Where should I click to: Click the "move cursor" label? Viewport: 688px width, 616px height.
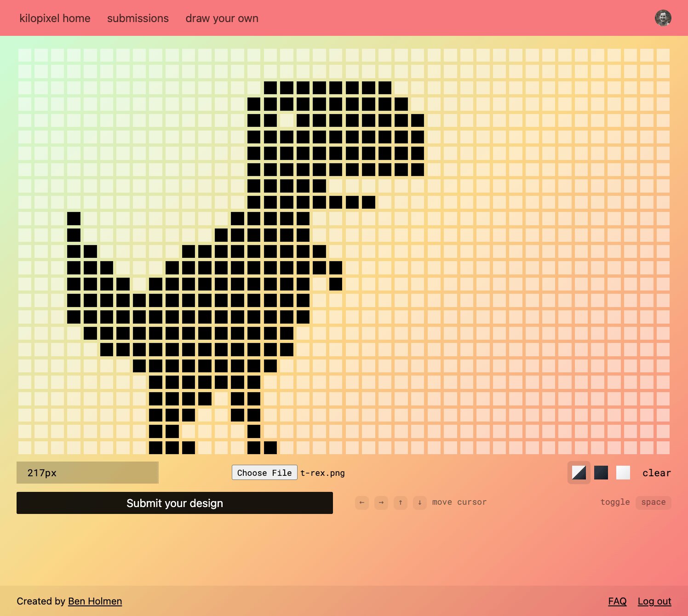pos(459,502)
